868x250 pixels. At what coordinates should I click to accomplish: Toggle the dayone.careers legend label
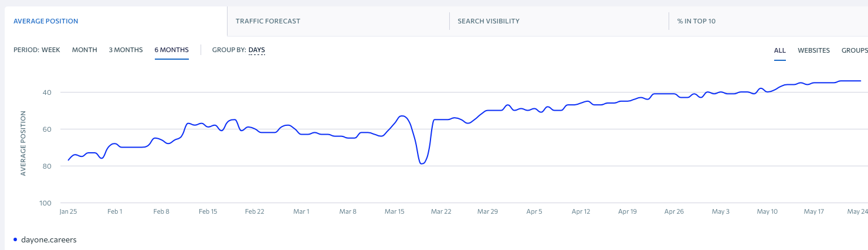coord(49,240)
